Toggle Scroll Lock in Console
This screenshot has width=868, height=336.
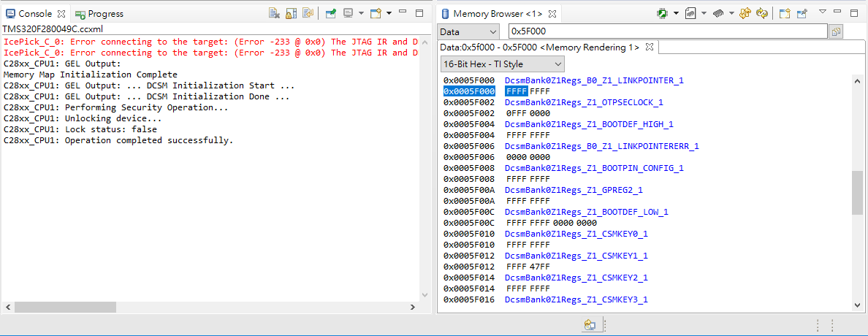pyautogui.click(x=292, y=13)
